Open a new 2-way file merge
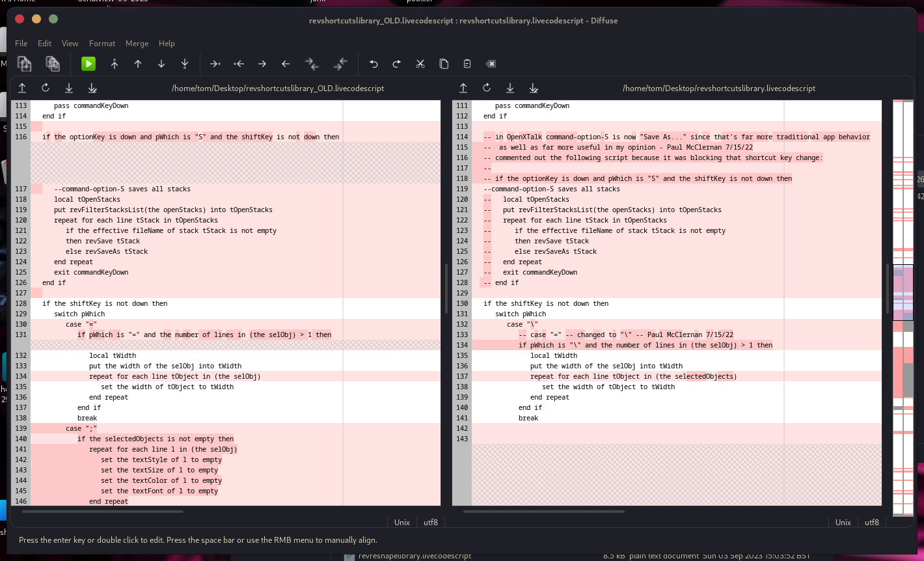This screenshot has height=561, width=924. pyautogui.click(x=24, y=63)
